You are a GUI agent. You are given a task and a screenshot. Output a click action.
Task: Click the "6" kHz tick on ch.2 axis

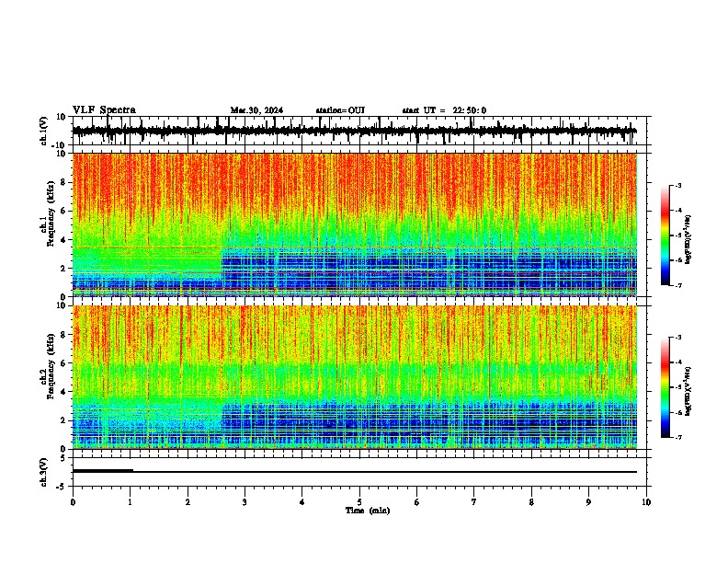63,363
